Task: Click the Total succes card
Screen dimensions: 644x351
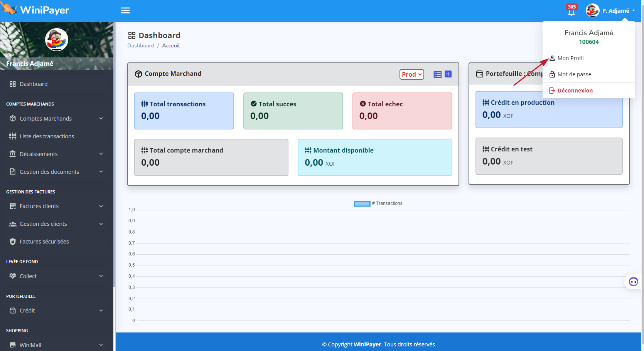Action: click(x=293, y=111)
